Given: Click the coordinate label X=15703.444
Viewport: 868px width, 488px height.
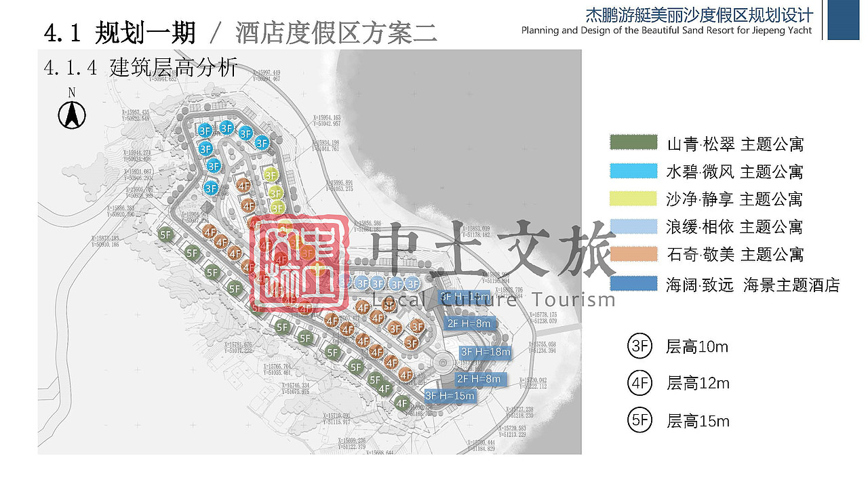Looking at the screenshot, I should pos(482,442).
